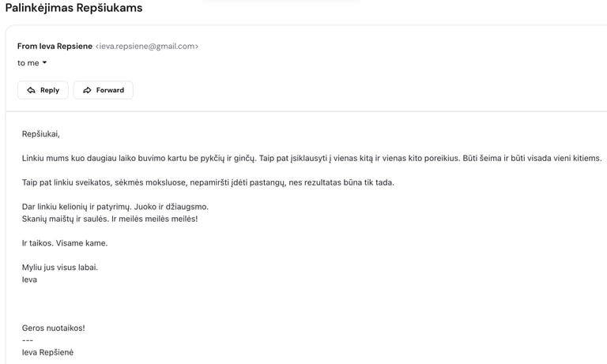Viewport: 607px width, 364px height.
Task: Click the ieva.repsiene@gmail.com address
Action: click(x=146, y=46)
